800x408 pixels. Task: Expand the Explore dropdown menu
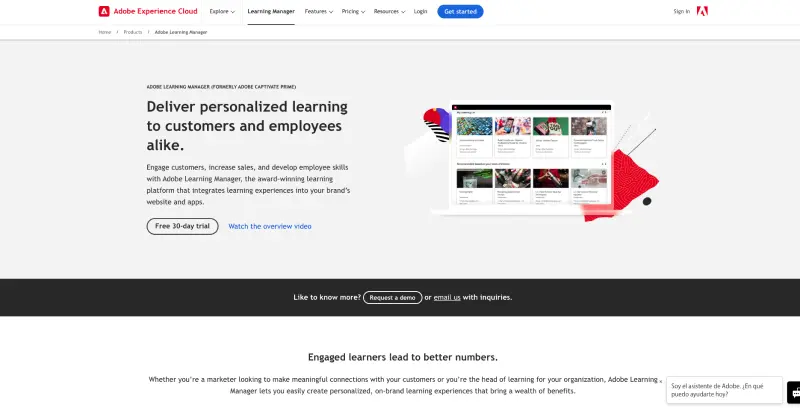coord(222,11)
